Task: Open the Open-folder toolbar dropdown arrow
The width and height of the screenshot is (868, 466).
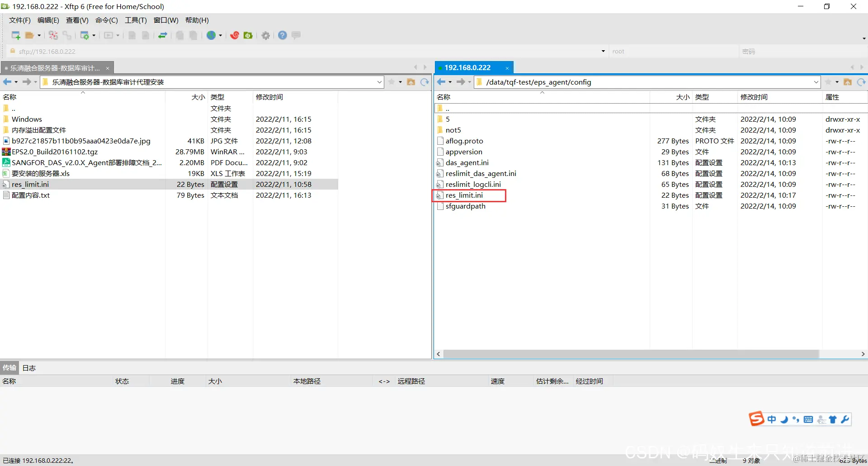Action: click(39, 35)
